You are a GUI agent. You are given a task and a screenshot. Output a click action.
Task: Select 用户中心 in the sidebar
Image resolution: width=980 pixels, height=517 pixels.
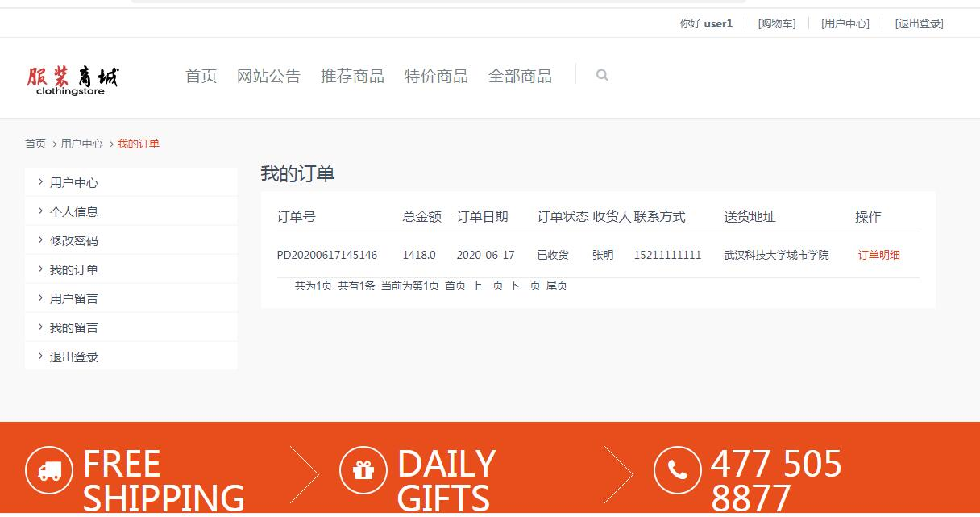coord(131,182)
